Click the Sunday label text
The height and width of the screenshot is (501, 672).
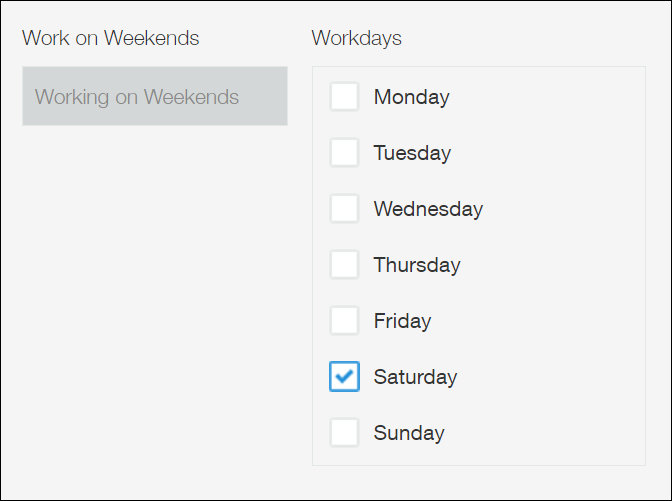tap(409, 433)
